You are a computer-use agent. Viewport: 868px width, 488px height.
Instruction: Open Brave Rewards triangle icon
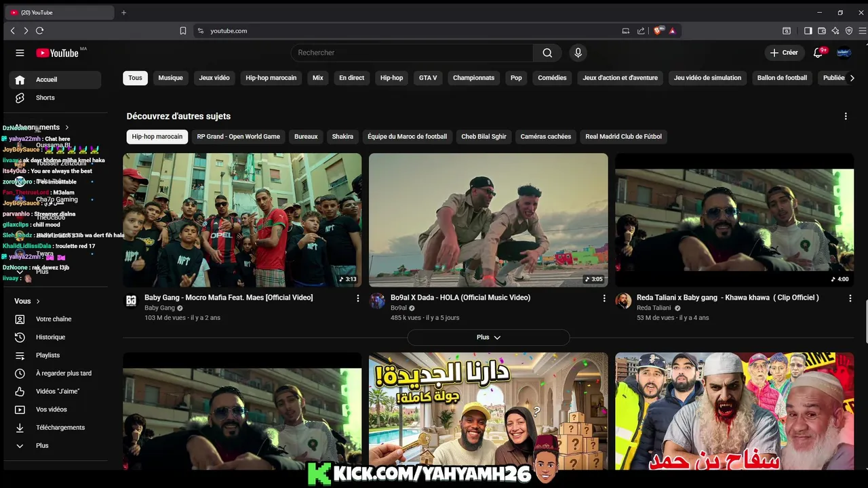pyautogui.click(x=672, y=30)
